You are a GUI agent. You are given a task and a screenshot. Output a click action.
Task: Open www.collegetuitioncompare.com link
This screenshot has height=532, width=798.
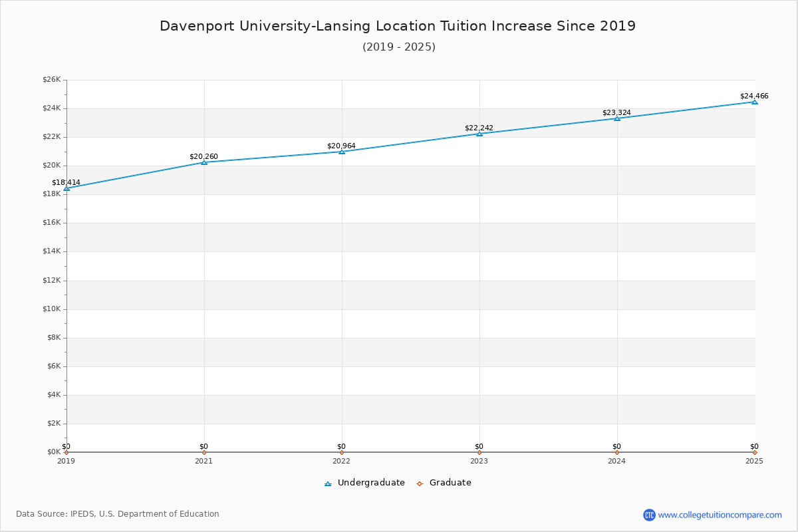(720, 515)
